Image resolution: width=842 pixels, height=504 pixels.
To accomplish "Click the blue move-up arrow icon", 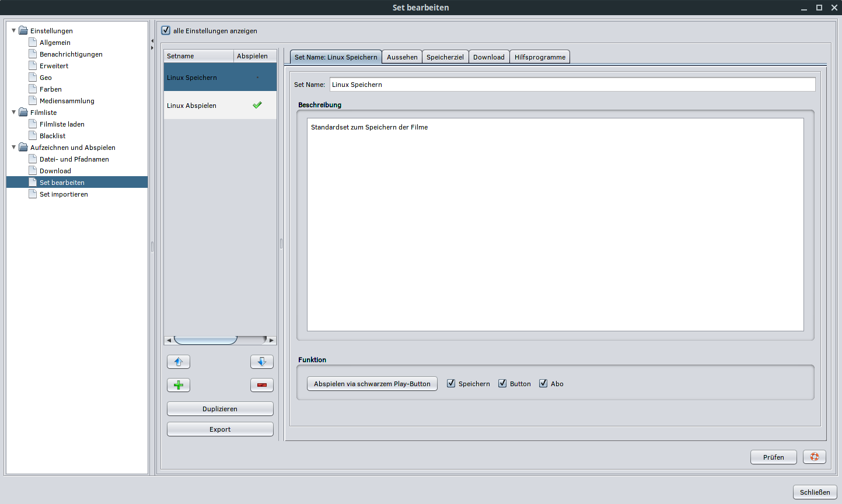I will (179, 362).
